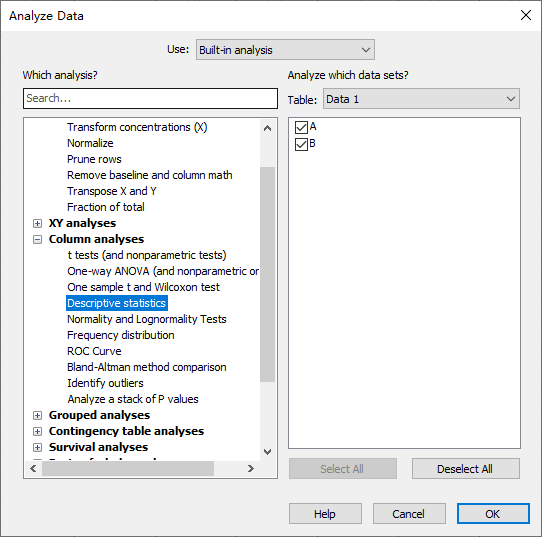Select the Normalize analysis
The height and width of the screenshot is (537, 542).
coord(90,143)
